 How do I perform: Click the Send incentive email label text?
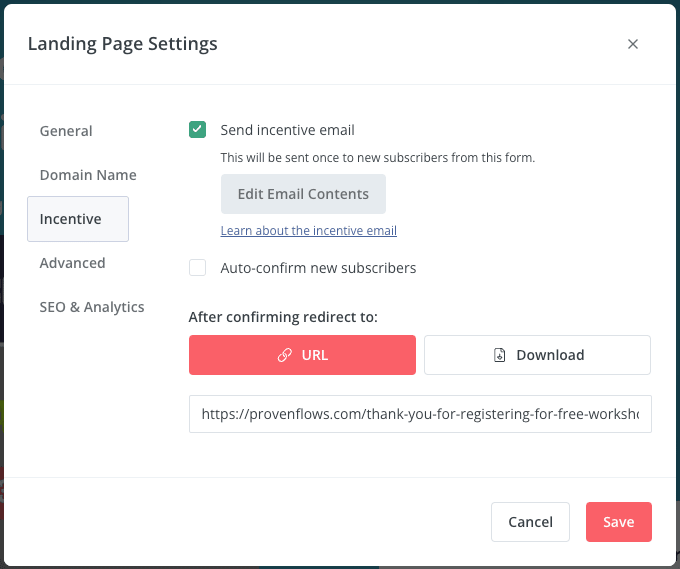[x=288, y=130]
